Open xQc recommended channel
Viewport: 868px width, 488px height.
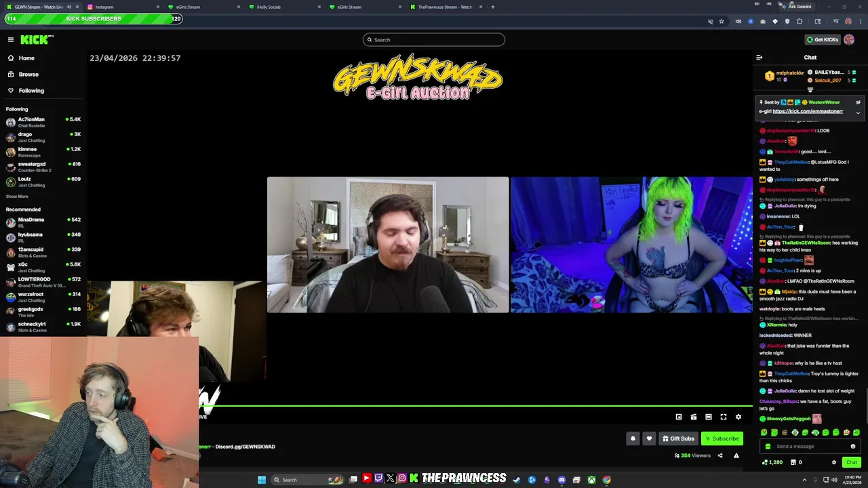[43, 267]
